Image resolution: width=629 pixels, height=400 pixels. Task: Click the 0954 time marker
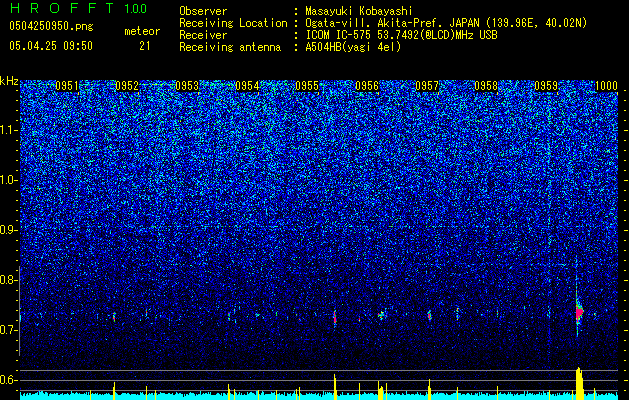(x=247, y=86)
